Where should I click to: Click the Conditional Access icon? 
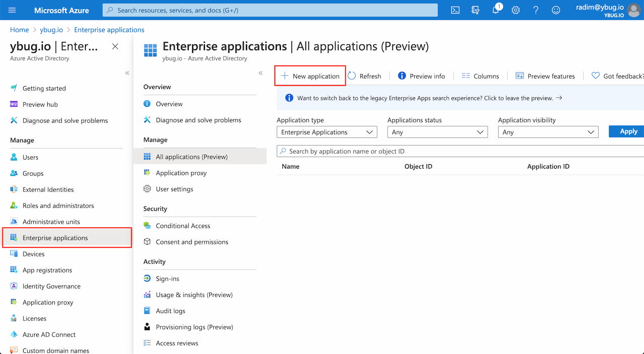[147, 226]
